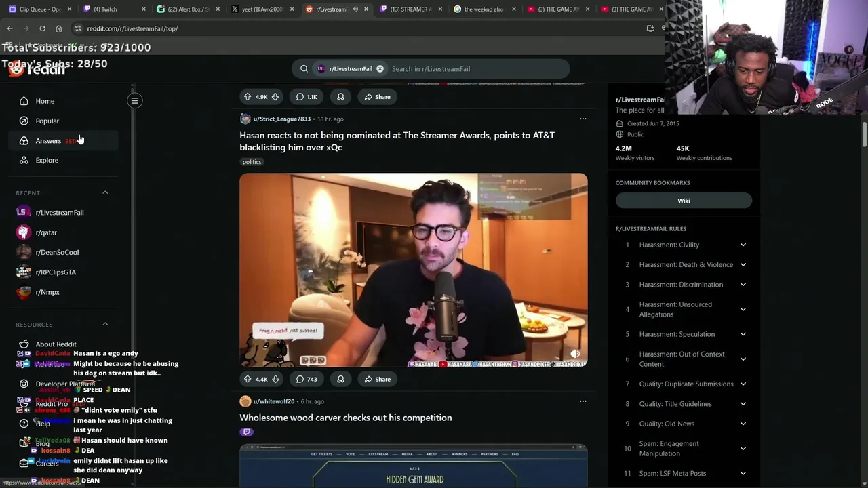Viewport: 868px width, 488px height.
Task: Expand rule 6 Out of Context Content
Action: coord(743,359)
